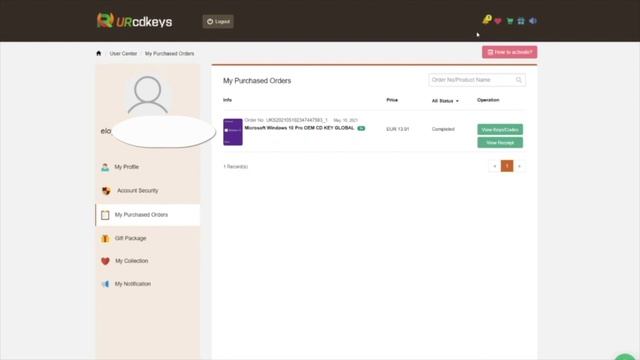Go to previous page arrow

click(x=495, y=166)
